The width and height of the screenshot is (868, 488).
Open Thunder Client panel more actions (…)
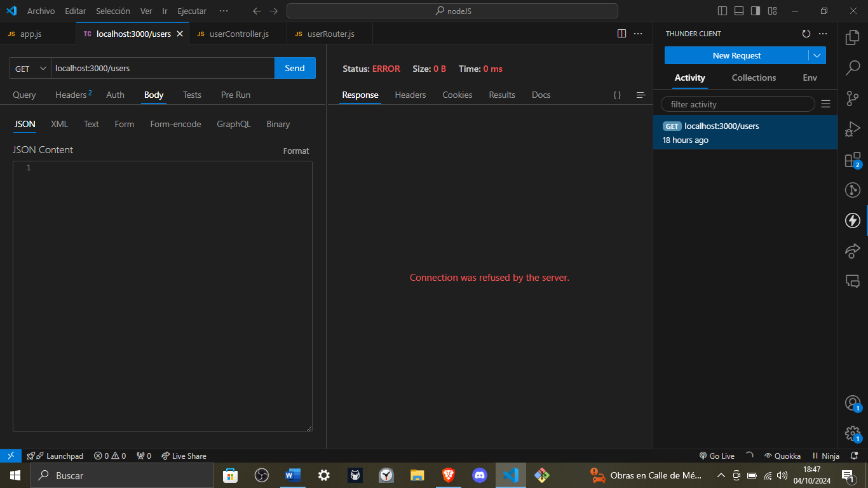(x=823, y=34)
